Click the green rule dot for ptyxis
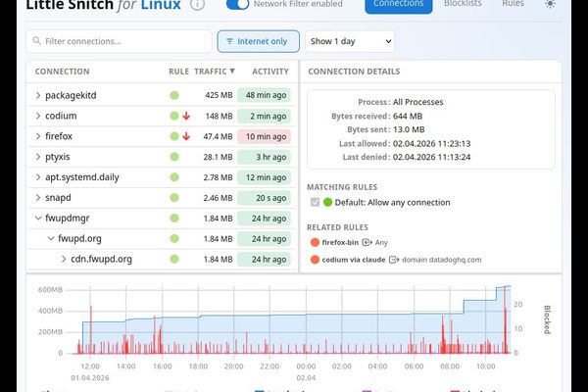This screenshot has width=588, height=392. tap(174, 157)
